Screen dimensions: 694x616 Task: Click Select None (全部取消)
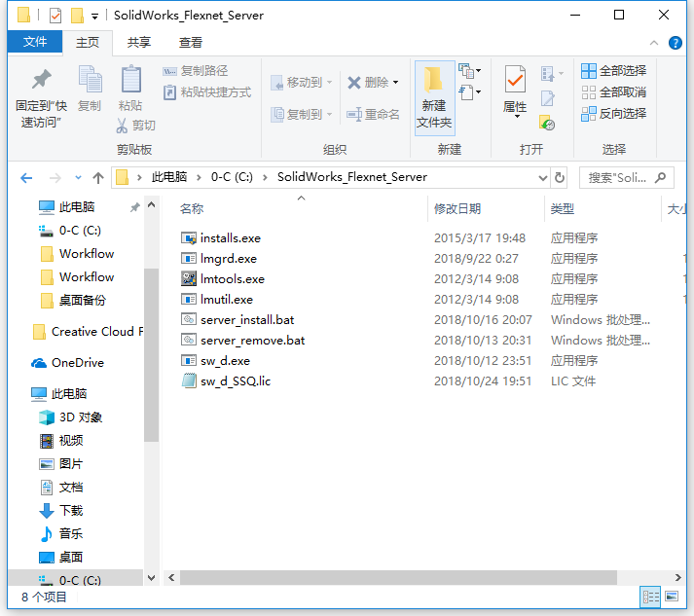pyautogui.click(x=613, y=92)
